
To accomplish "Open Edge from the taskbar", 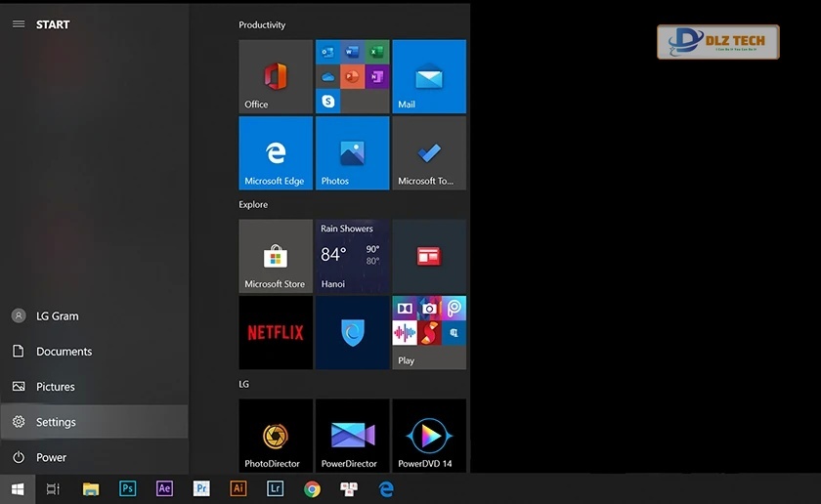I will tap(386, 488).
